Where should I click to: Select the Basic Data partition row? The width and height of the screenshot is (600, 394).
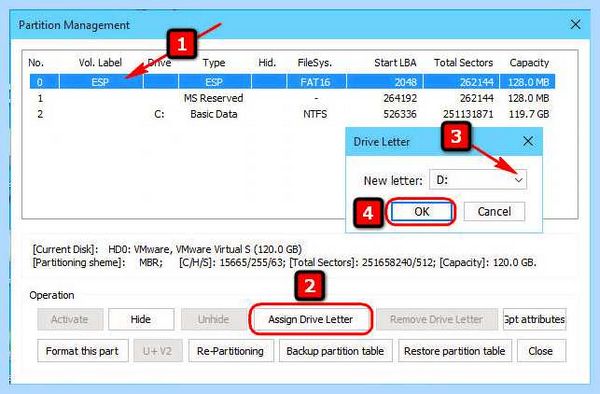[292, 114]
